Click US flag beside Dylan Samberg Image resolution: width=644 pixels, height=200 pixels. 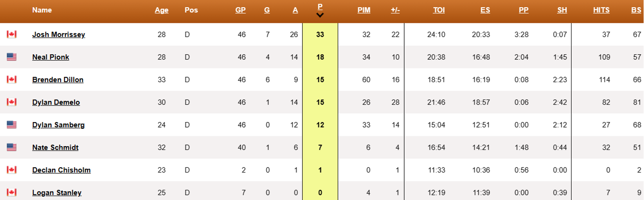(x=11, y=125)
